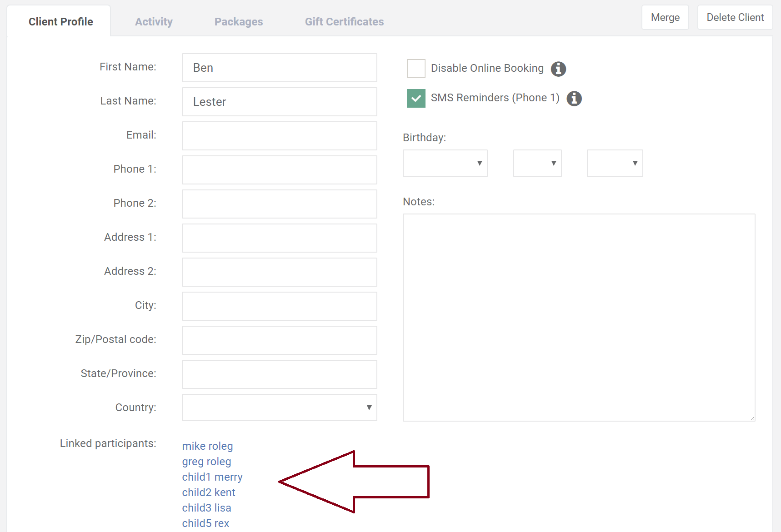Click into the Email field
This screenshot has height=532, width=781.
(x=280, y=136)
